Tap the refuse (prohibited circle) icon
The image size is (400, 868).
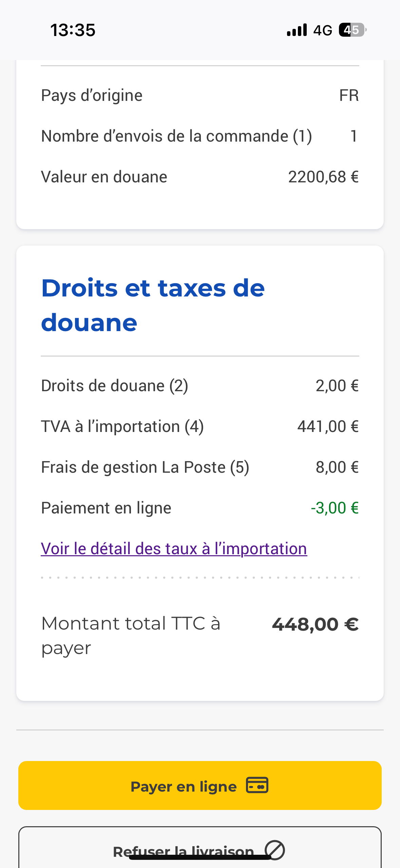click(x=274, y=850)
